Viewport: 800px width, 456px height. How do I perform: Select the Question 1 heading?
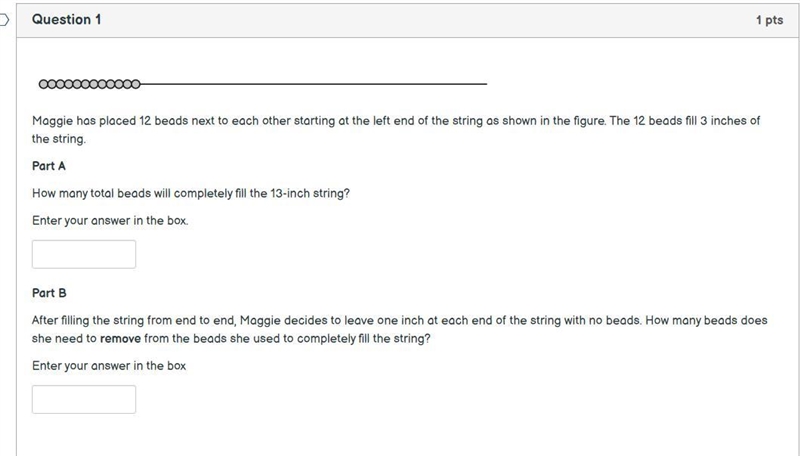[66, 19]
